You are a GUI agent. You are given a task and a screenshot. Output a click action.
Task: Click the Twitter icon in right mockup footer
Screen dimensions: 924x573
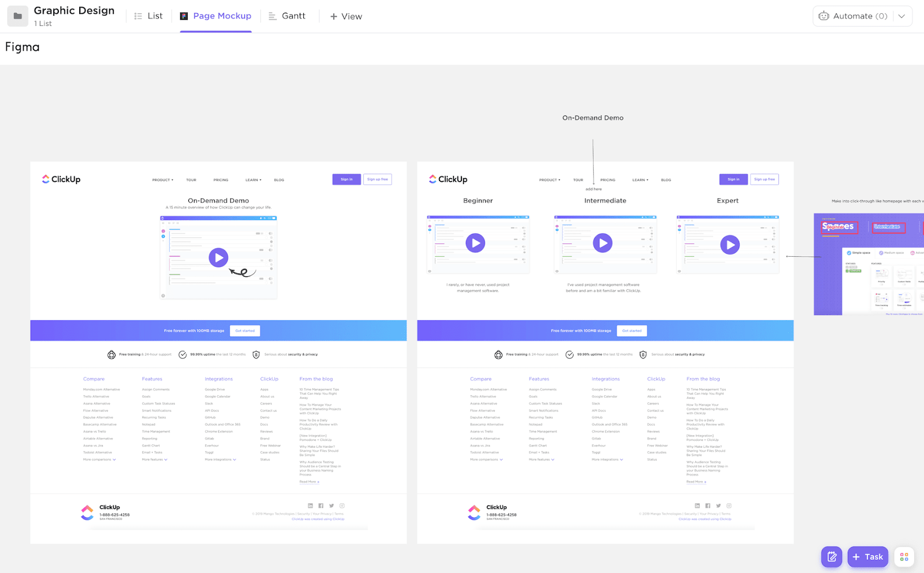(x=718, y=505)
